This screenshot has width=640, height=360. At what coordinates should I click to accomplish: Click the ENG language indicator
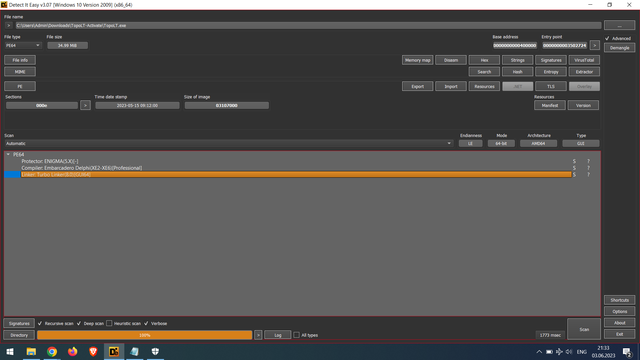[582, 352]
